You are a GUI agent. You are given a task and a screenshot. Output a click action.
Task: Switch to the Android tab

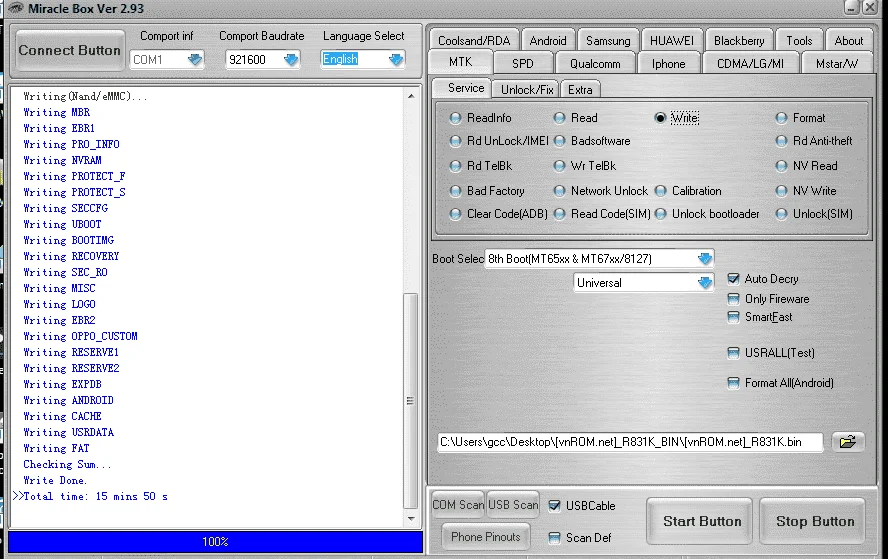(548, 41)
